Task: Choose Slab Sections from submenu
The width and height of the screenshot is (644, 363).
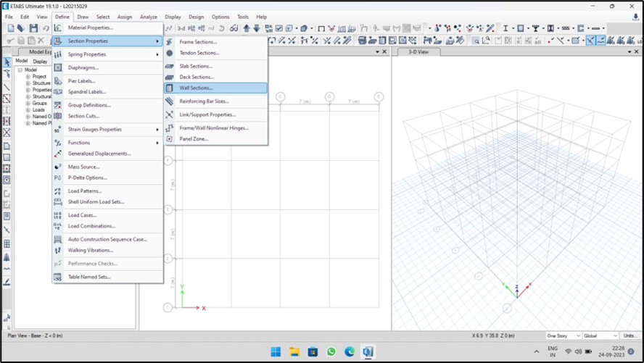Action: coord(215,66)
